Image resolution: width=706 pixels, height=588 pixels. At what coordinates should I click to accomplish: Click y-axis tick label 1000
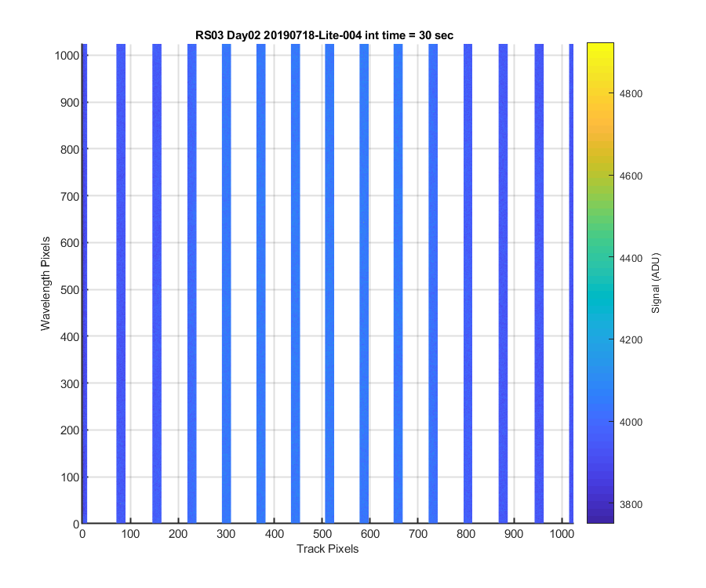click(x=67, y=56)
